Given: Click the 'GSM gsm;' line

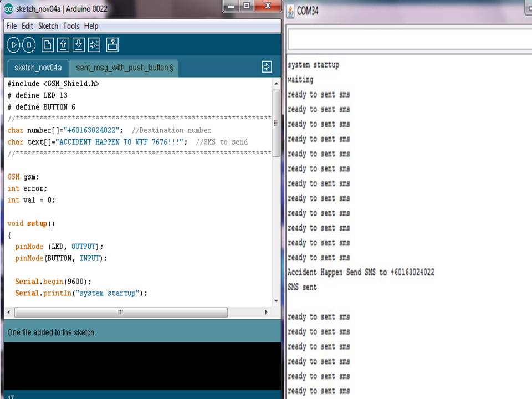Looking at the screenshot, I should 23,177.
